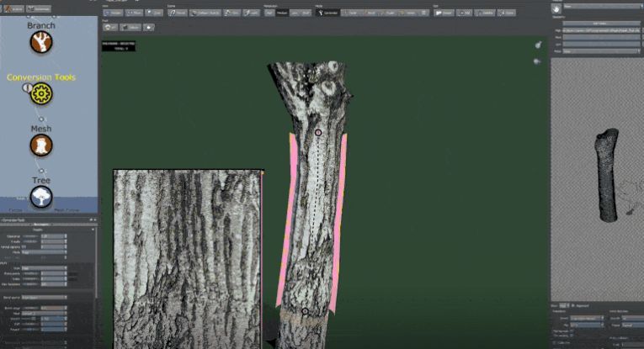Screen dimensions: 644x349
Task: Select the upper control node on the trunk
Action: [318, 133]
